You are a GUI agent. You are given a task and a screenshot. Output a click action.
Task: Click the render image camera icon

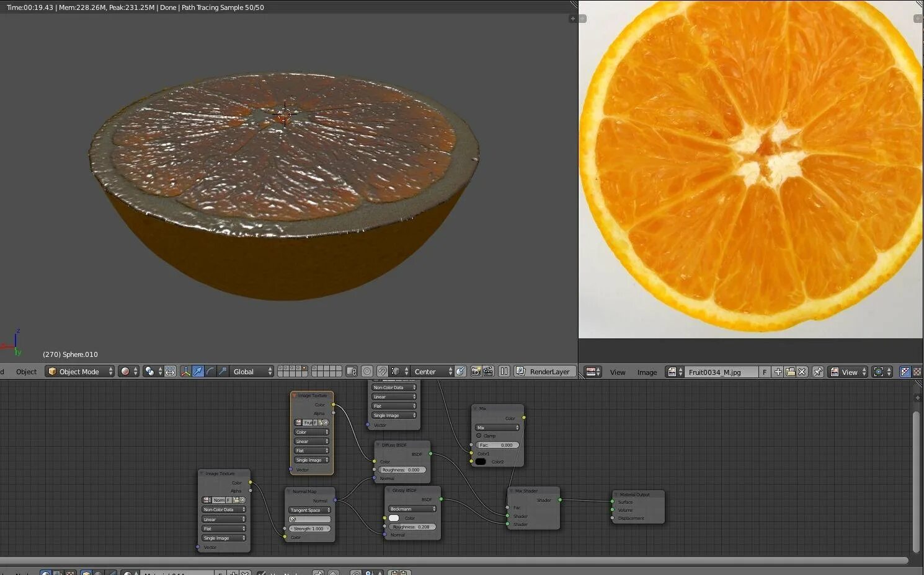coord(476,371)
